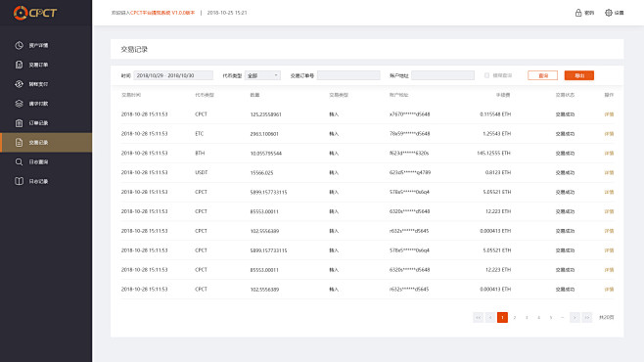Click the orange CPCT platform version text in header
The image size is (644, 362).
tap(162, 13)
